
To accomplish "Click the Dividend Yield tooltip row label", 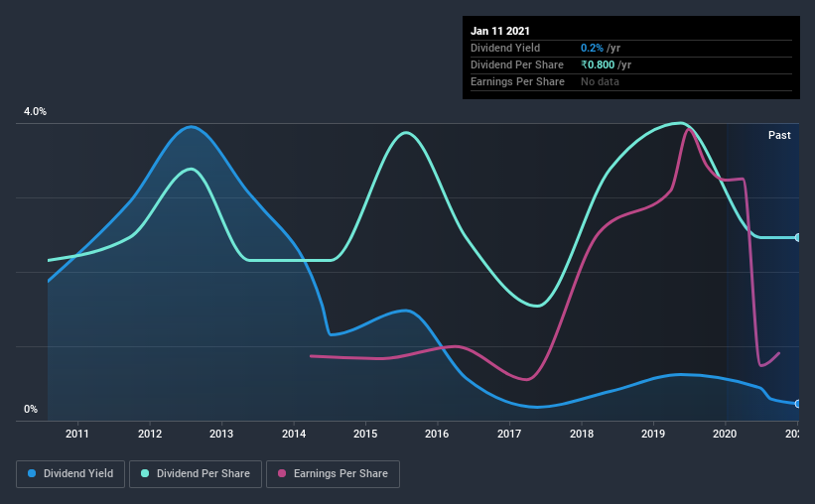I will (x=505, y=48).
